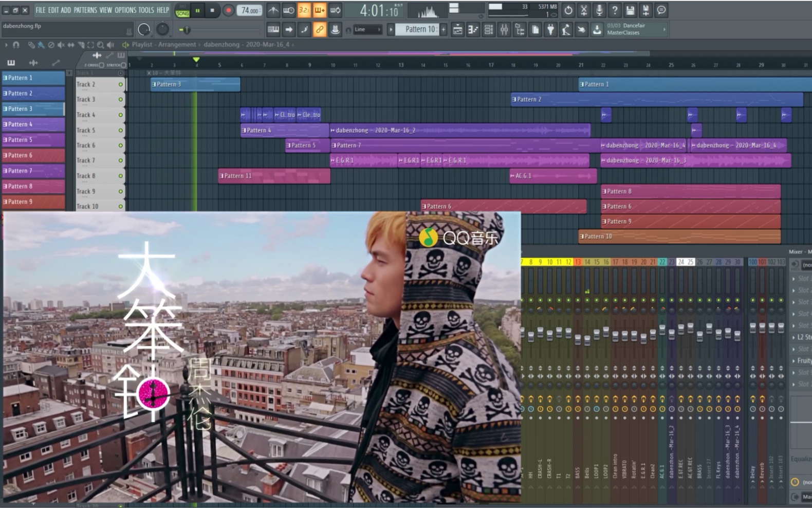Open the TOOLS menu
This screenshot has height=508, width=812.
[x=146, y=10]
